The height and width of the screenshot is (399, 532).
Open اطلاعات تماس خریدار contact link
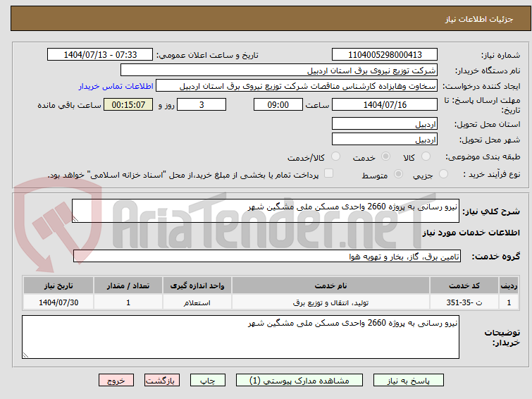(x=116, y=86)
